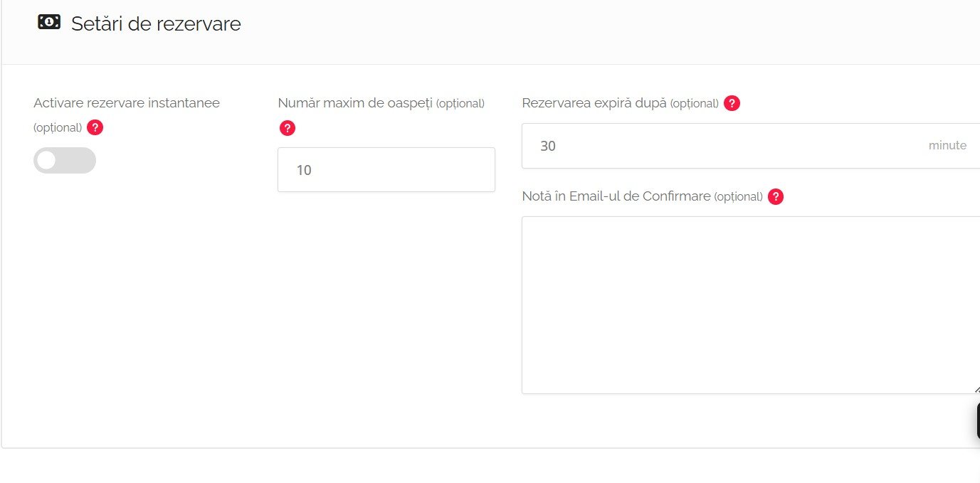Click "(opțional)" beside Rezervarea expiră după

[694, 104]
